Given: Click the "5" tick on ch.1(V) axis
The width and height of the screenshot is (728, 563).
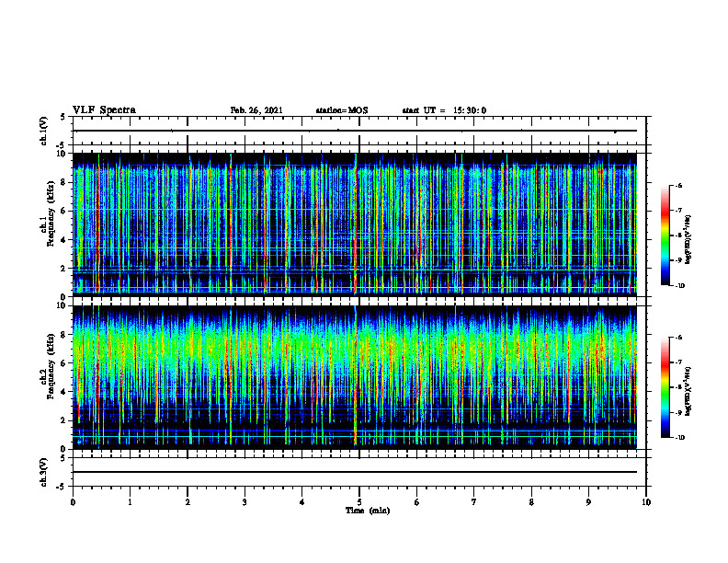Looking at the screenshot, I should click(63, 117).
